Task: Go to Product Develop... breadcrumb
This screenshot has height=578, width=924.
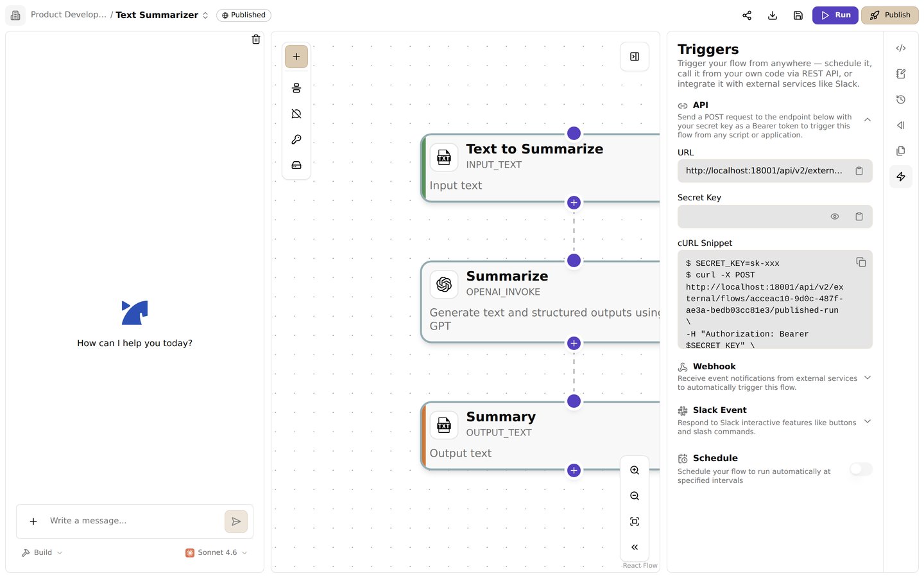Action: (69, 15)
